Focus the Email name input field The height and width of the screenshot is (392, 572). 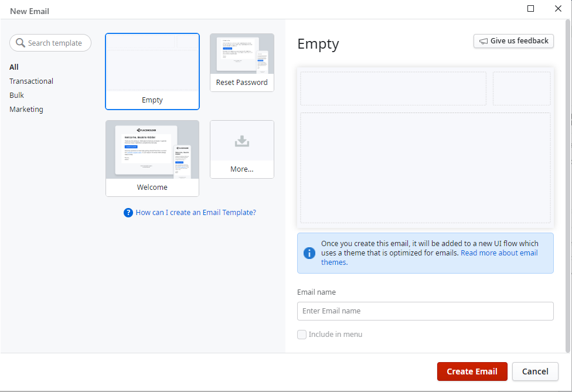[x=425, y=311]
